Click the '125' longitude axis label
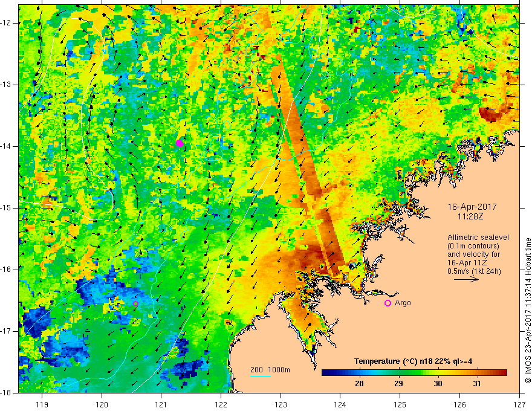The width and height of the screenshot is (532, 411). 400,404
